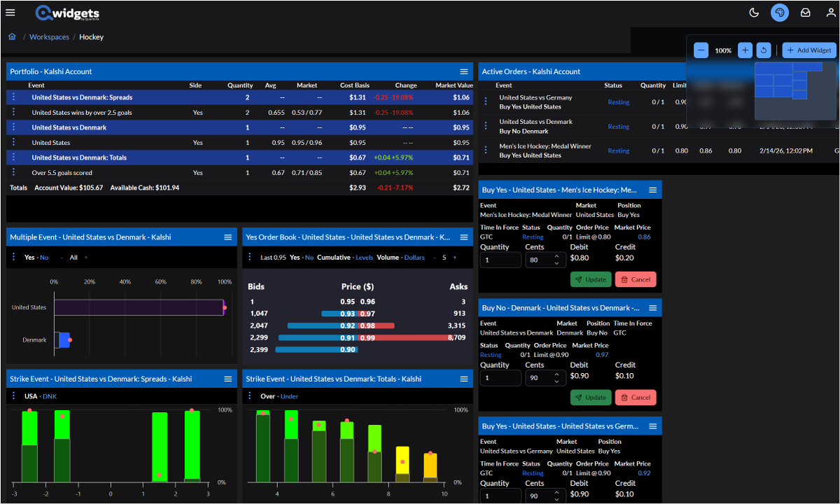Zoom out with the minus button
Screen dimensions: 840x504
[701, 50]
